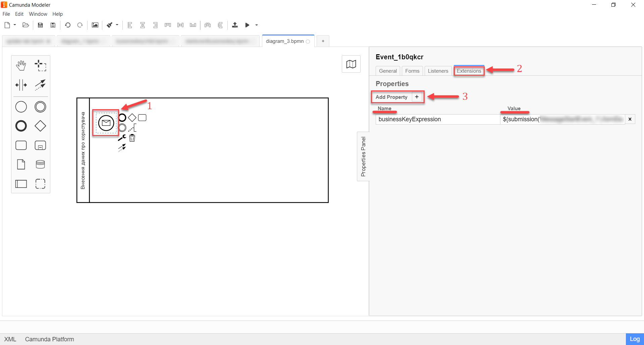Viewport: 644px width, 345px height.
Task: Align elements bottom
Action: pyautogui.click(x=193, y=25)
